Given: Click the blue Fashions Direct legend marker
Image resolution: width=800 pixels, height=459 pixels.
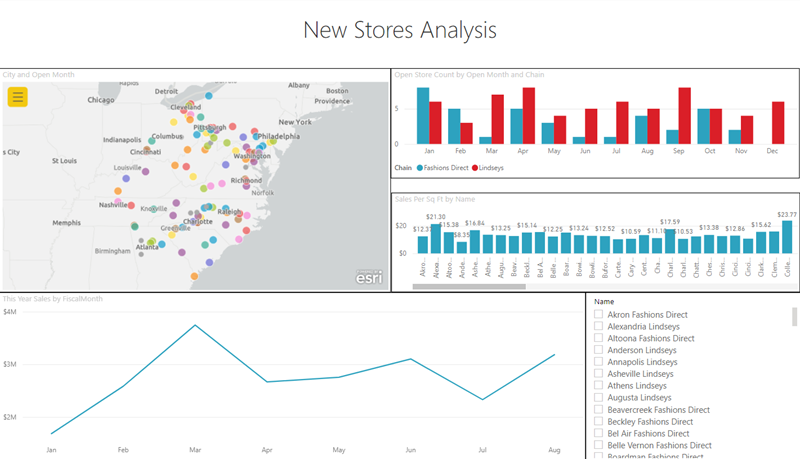Looking at the screenshot, I should (420, 168).
